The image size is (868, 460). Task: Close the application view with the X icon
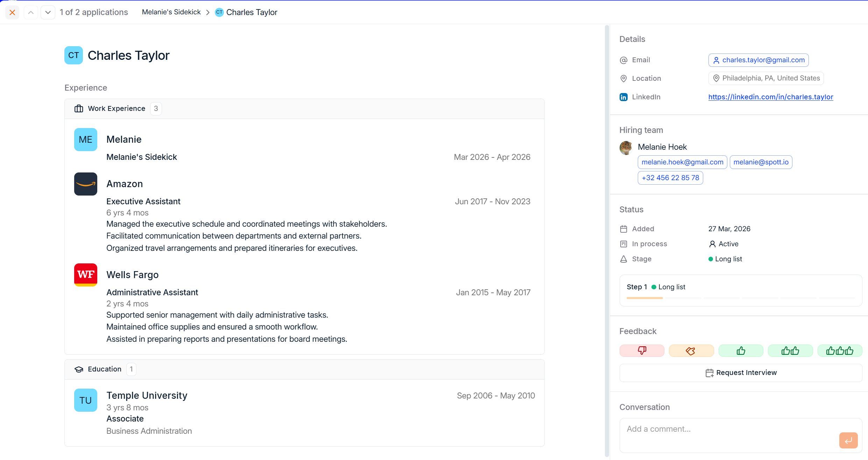tap(12, 13)
